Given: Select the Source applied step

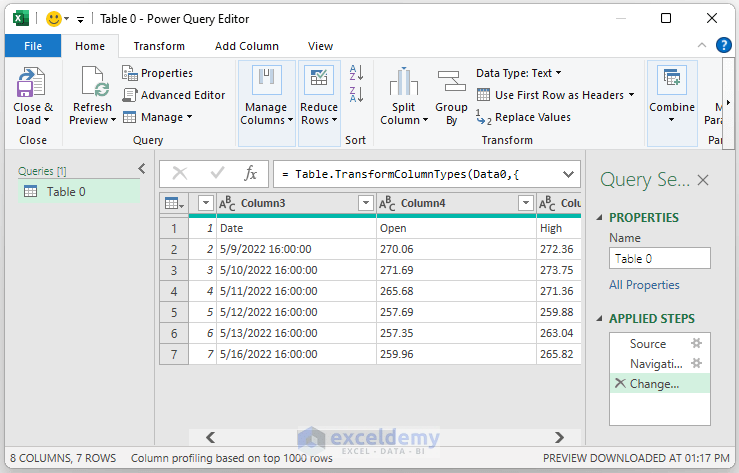Looking at the screenshot, I should (648, 344).
